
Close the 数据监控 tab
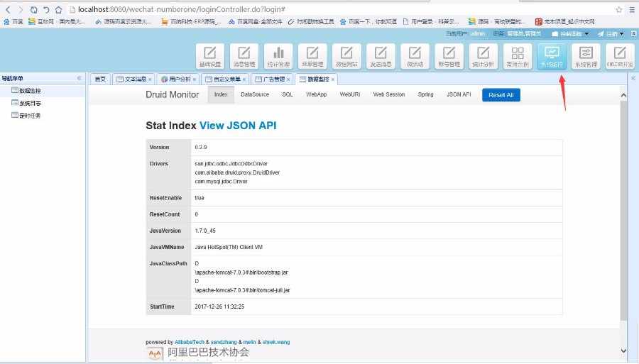332,79
